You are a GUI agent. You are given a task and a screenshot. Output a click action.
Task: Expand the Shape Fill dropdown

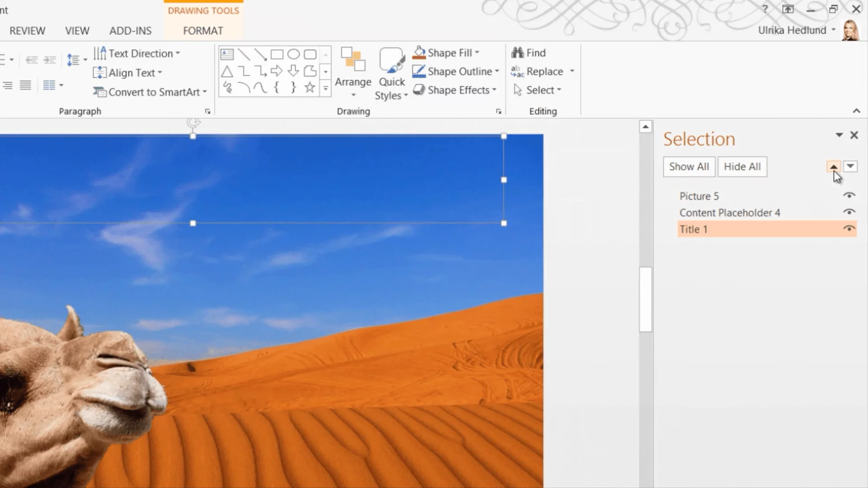[477, 53]
